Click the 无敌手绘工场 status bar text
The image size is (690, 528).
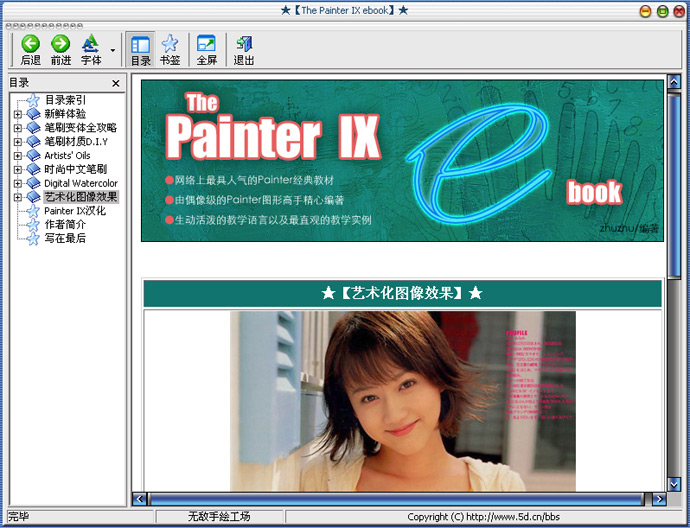tap(219, 517)
